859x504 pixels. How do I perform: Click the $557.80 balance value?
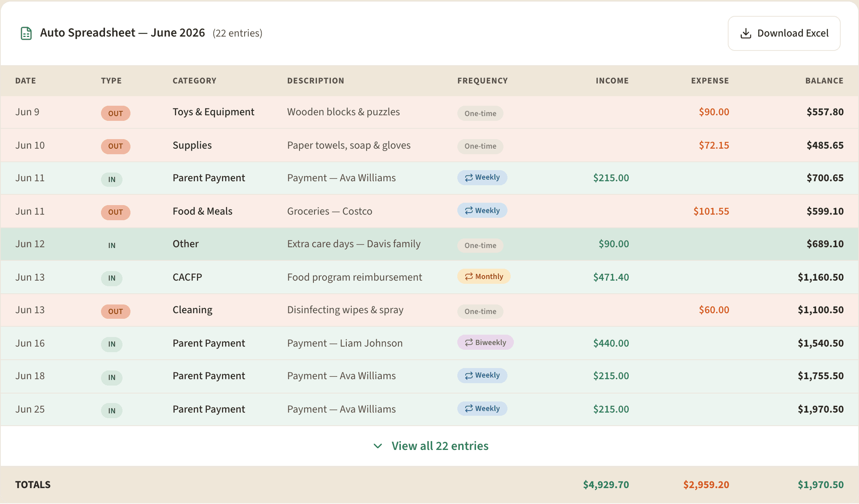tap(825, 112)
